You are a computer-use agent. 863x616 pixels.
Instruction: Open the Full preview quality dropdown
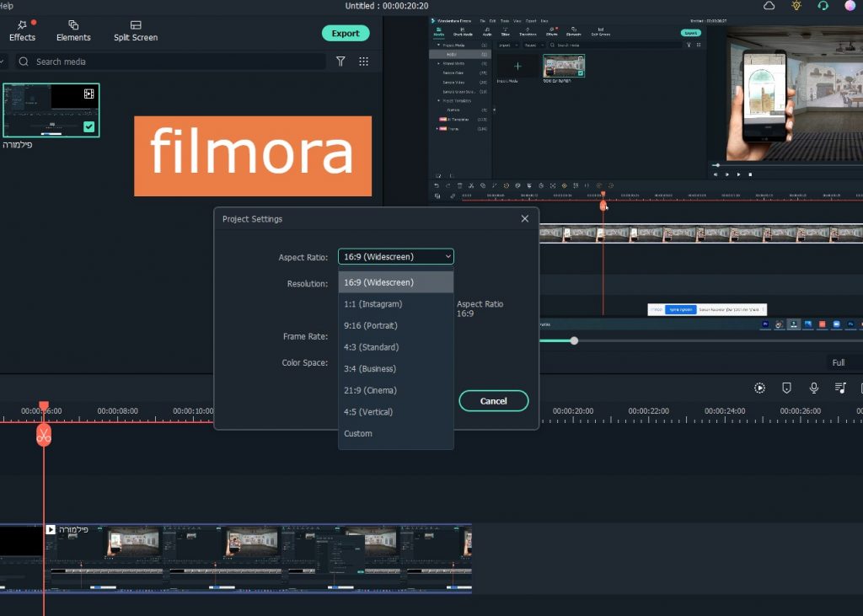(x=844, y=362)
